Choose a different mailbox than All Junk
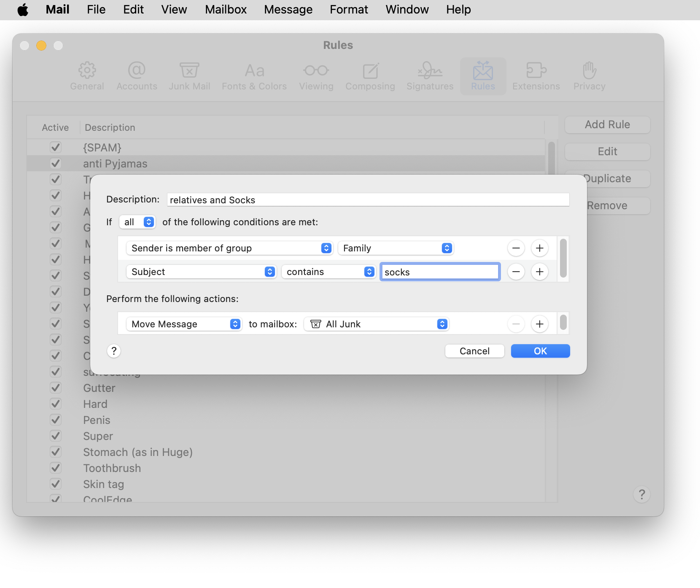700x588 pixels. click(376, 324)
